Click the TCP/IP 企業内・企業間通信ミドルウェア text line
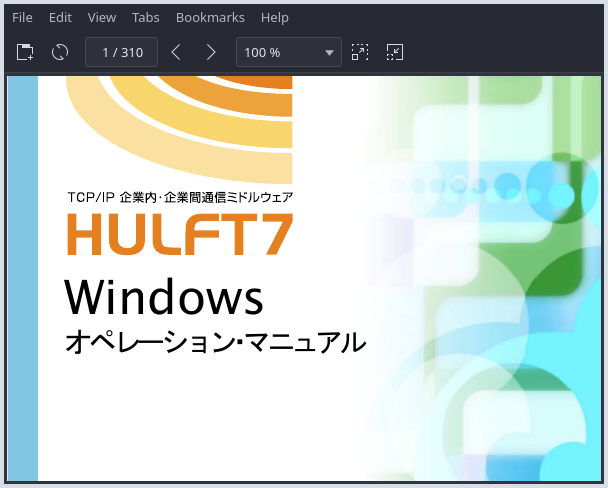The width and height of the screenshot is (608, 488). coord(180,197)
